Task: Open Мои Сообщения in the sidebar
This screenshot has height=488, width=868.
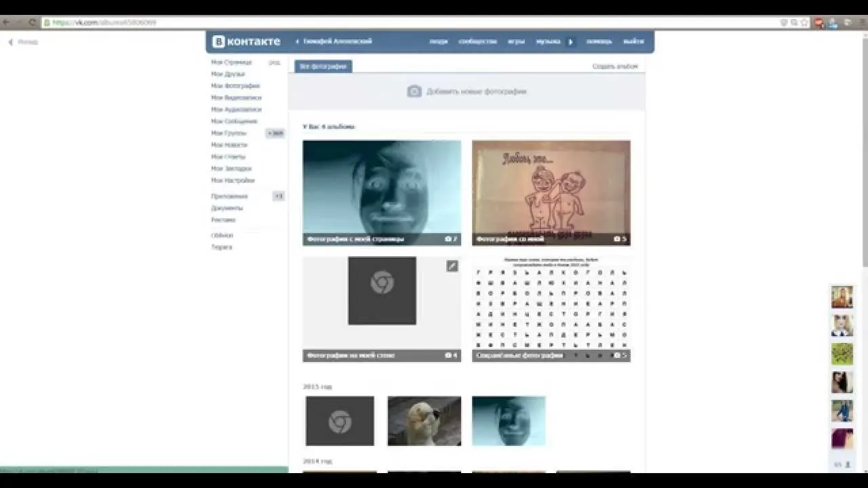Action: [234, 121]
